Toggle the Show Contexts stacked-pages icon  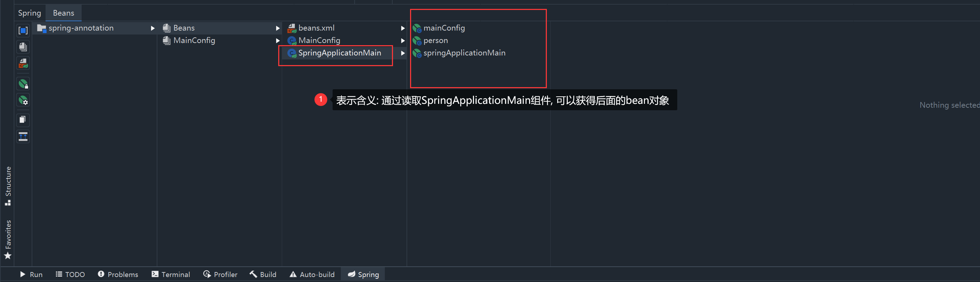pos(23,47)
